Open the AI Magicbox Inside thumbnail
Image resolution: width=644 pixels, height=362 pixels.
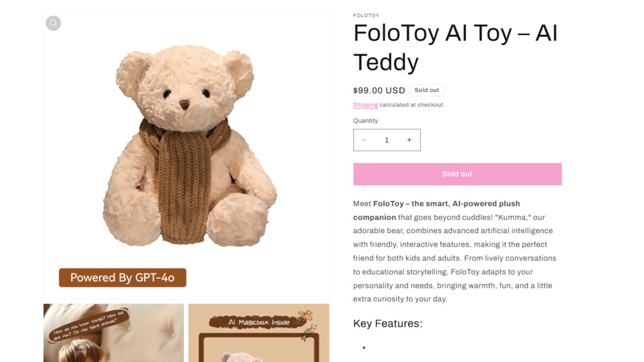tap(258, 333)
